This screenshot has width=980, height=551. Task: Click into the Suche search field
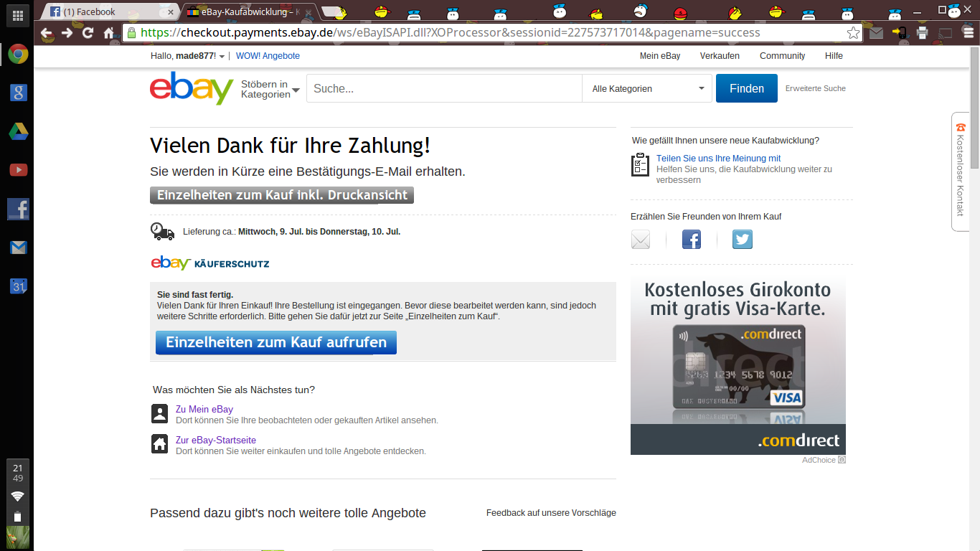pos(443,89)
